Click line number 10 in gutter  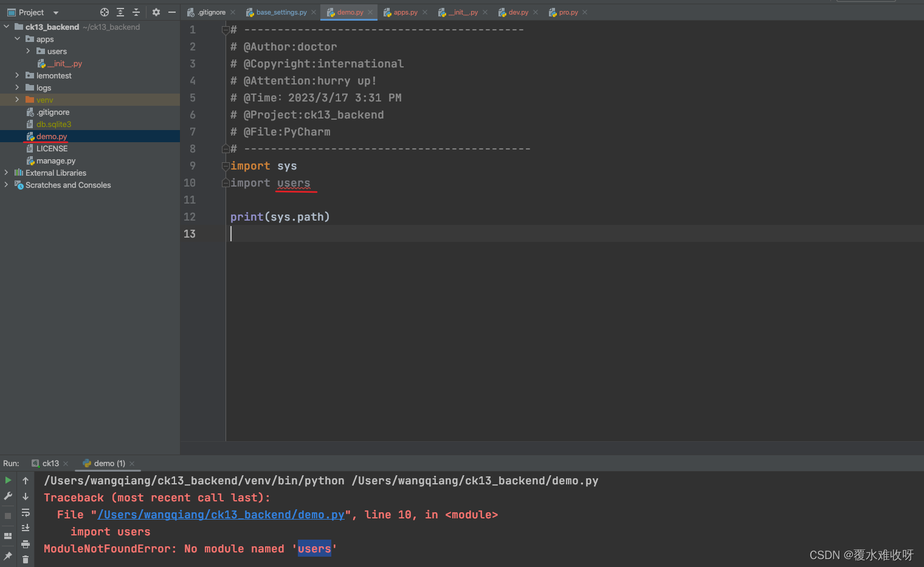pyautogui.click(x=190, y=183)
